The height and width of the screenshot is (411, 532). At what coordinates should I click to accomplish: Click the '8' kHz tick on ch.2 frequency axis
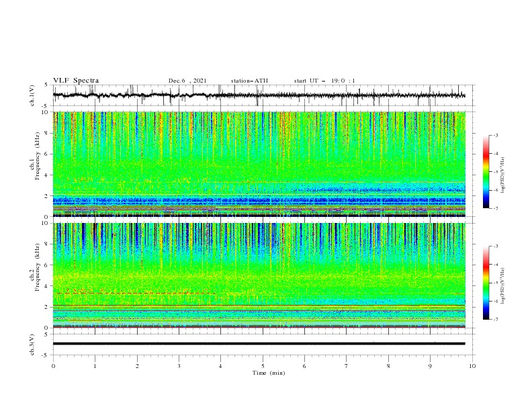coord(47,244)
